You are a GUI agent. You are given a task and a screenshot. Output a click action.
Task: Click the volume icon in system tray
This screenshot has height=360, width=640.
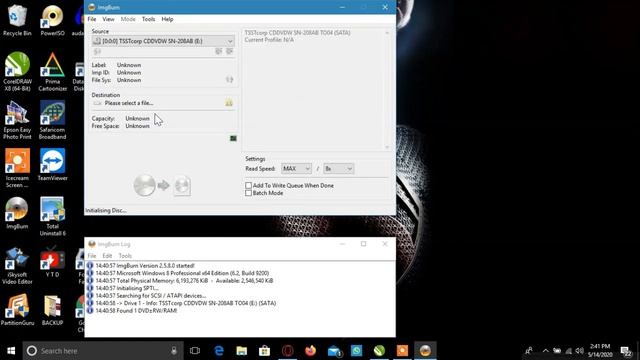tap(579, 351)
